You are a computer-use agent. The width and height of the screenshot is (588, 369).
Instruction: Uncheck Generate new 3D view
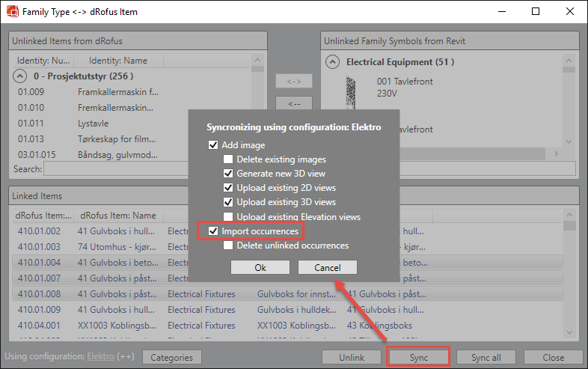228,174
